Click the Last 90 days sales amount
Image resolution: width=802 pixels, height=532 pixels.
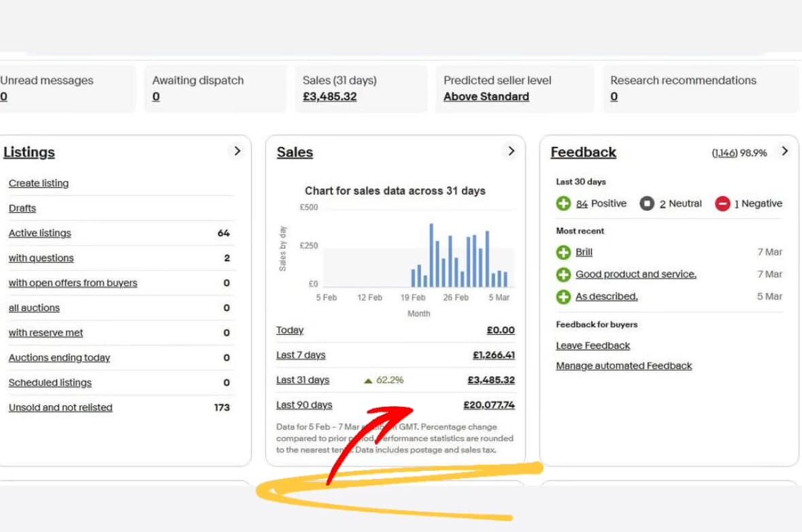(x=488, y=405)
